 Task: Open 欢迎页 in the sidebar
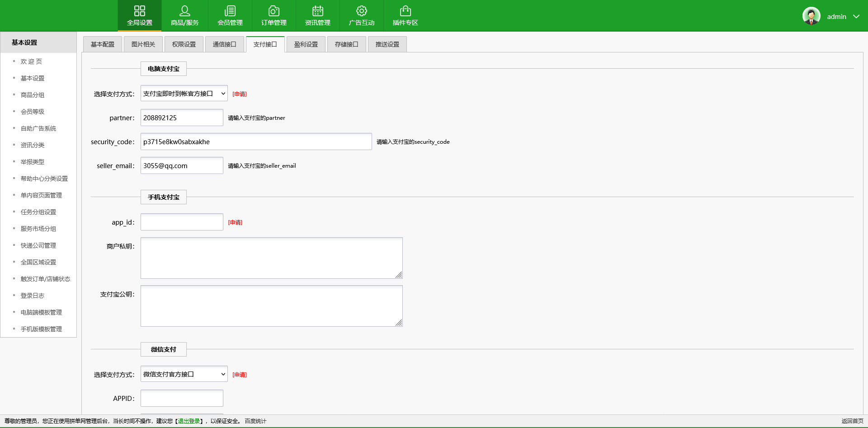31,61
